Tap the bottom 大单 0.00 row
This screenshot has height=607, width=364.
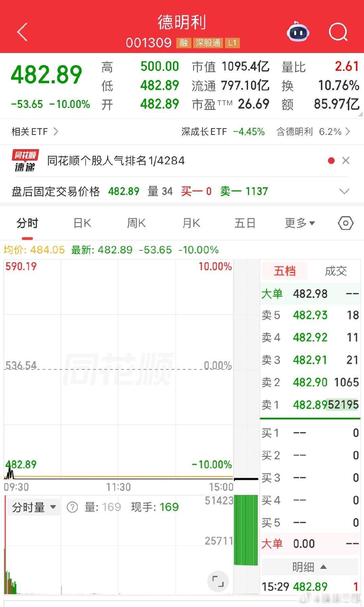[310, 544]
